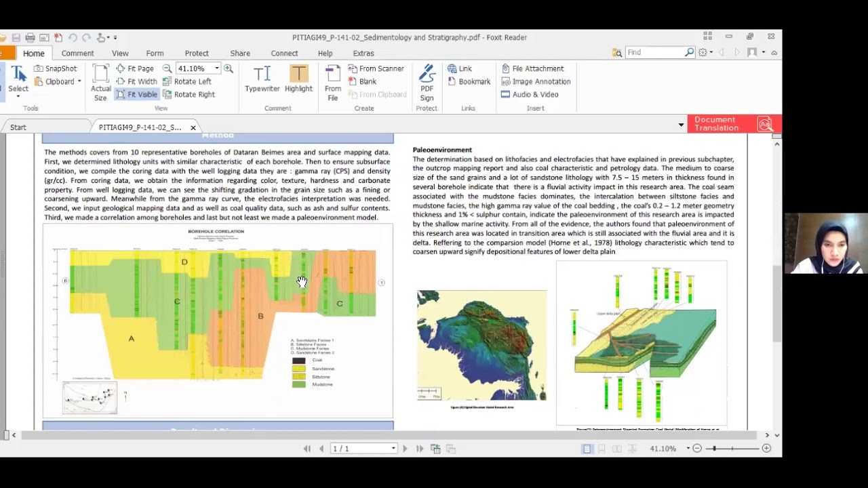
Task: Close the PITIAGI49_P-141-02 document tab
Action: tap(193, 127)
